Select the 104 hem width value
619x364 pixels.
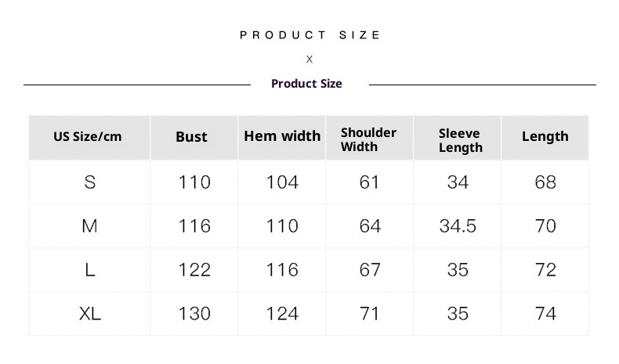[282, 182]
